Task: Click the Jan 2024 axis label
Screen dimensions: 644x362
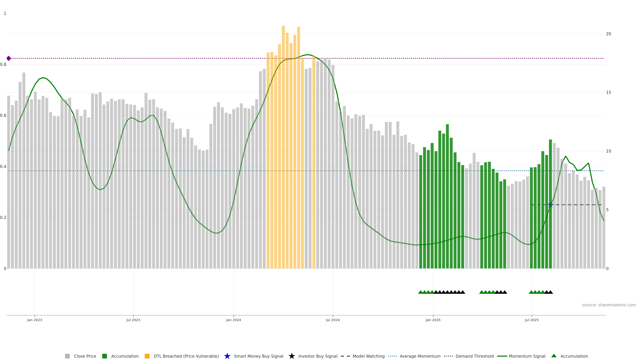Action: (x=233, y=320)
